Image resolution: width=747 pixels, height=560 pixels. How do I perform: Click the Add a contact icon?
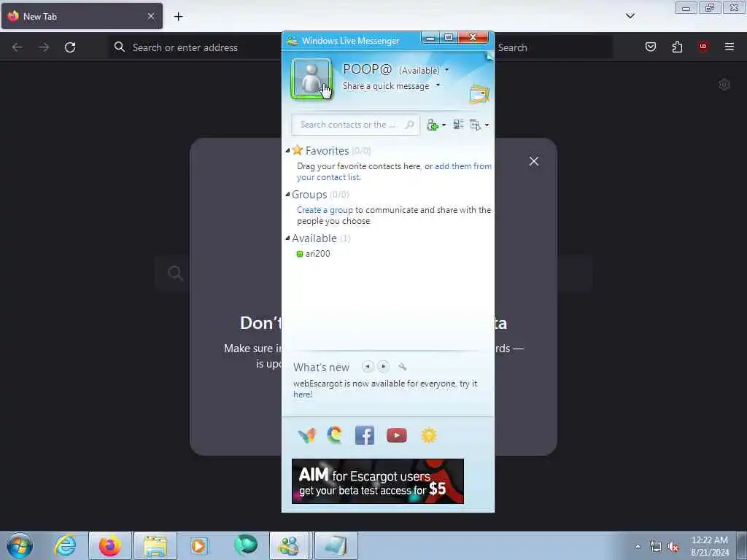(432, 125)
